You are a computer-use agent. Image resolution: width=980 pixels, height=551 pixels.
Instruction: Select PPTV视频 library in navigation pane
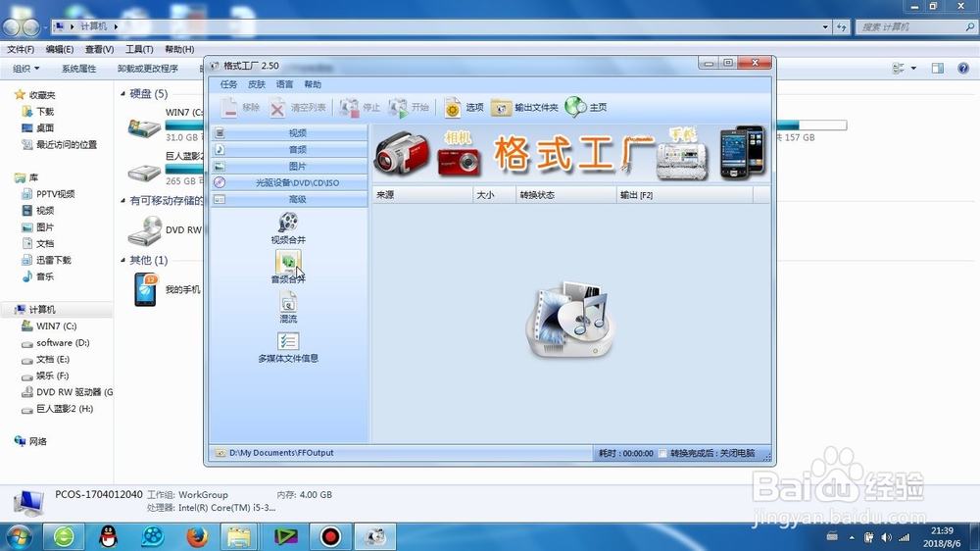coord(56,194)
